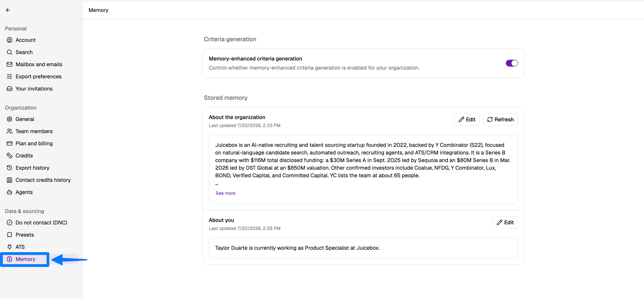Open ATS plug icon
The width and height of the screenshot is (644, 299).
pos(9,247)
